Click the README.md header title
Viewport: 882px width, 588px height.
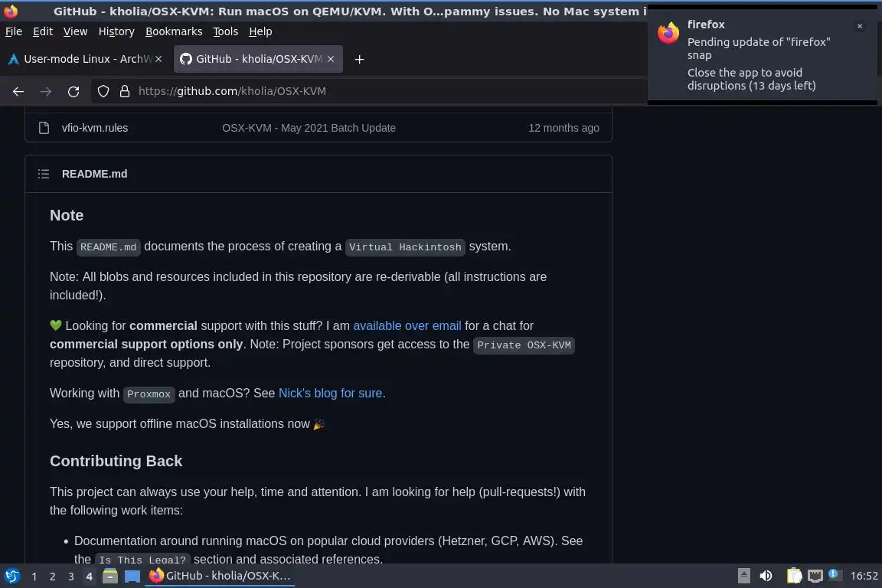[x=94, y=174]
